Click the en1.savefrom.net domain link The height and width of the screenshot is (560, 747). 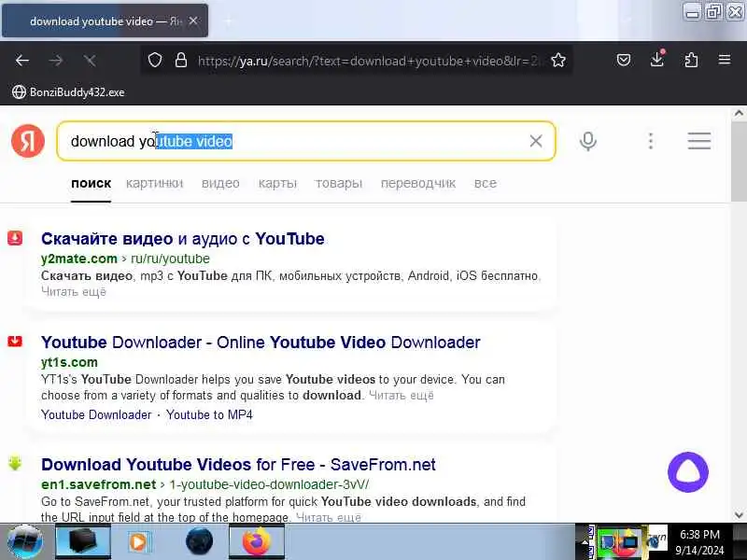[99, 484]
